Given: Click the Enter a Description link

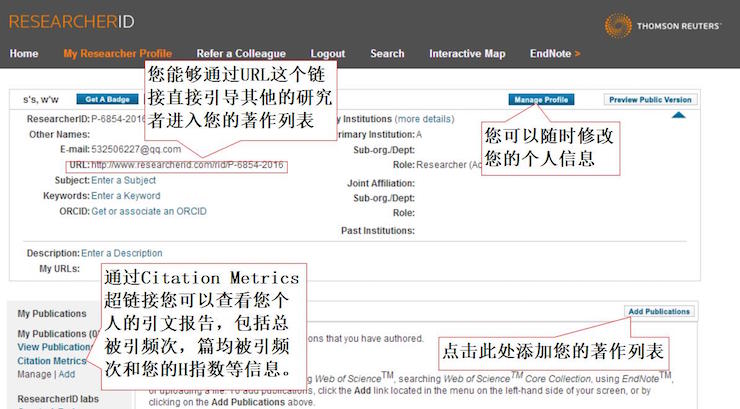Looking at the screenshot, I should coord(122,253).
